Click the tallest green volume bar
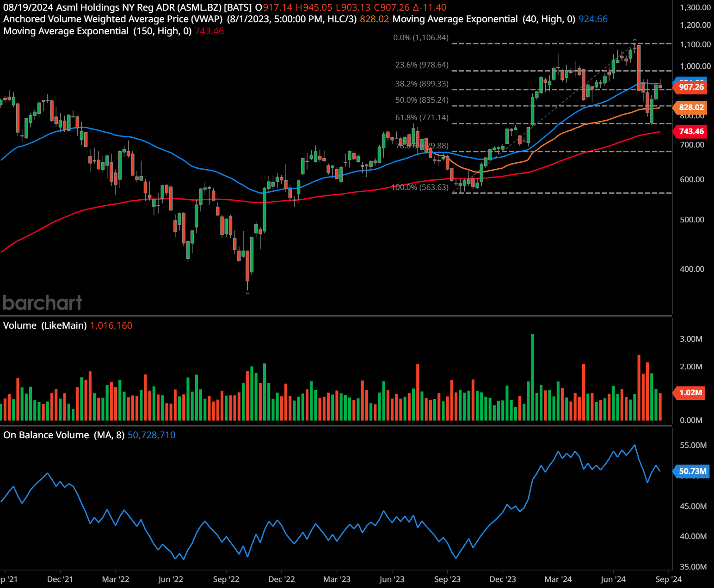The image size is (714, 588). [x=533, y=377]
